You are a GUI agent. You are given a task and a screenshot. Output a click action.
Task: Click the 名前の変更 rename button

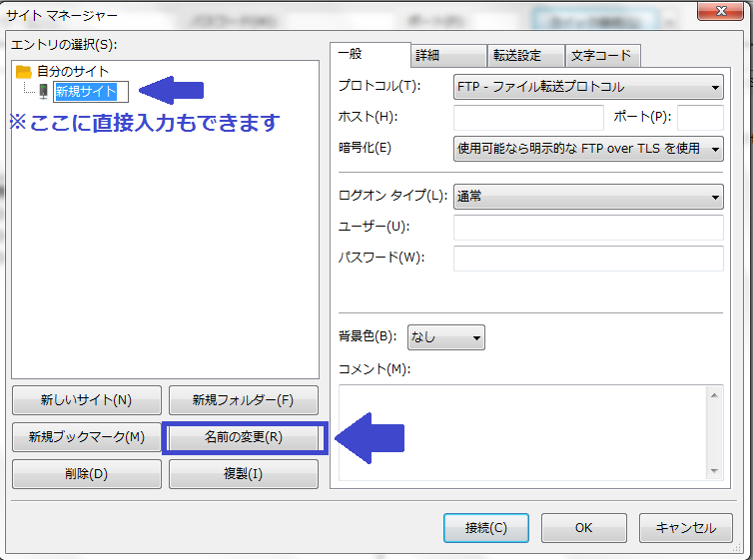tap(244, 437)
